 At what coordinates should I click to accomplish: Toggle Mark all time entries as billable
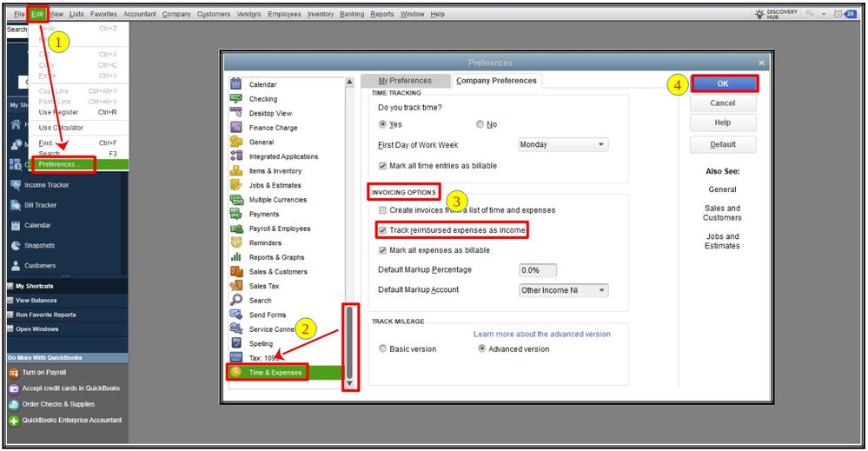[382, 165]
